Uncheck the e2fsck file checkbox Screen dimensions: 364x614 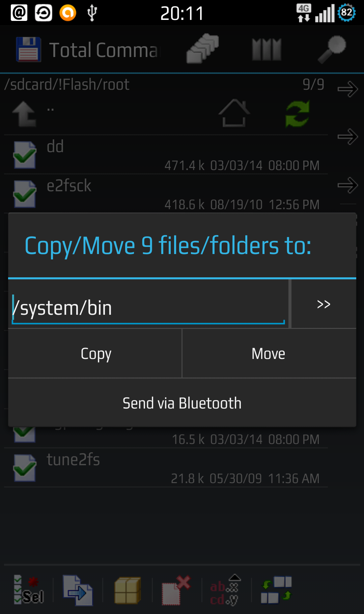point(25,194)
